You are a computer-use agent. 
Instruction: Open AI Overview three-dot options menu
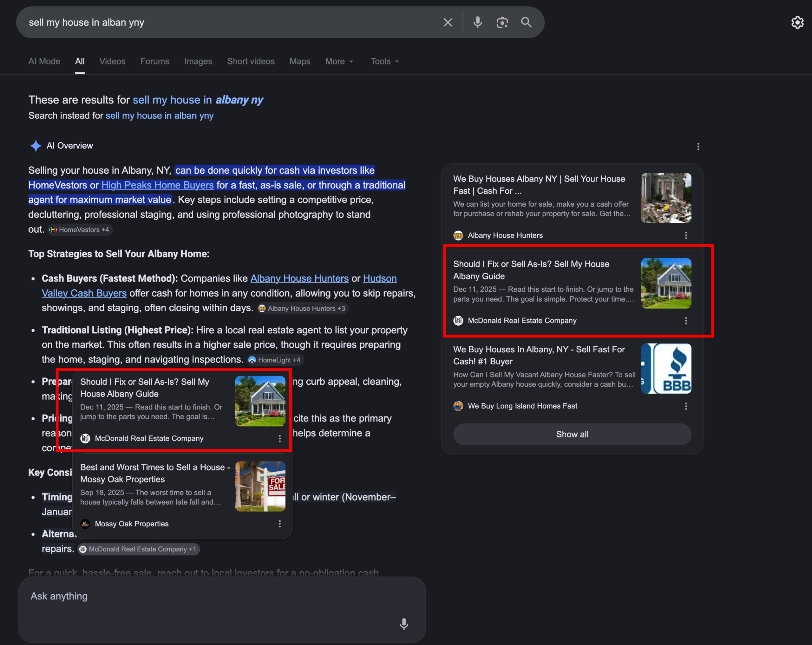pos(698,147)
